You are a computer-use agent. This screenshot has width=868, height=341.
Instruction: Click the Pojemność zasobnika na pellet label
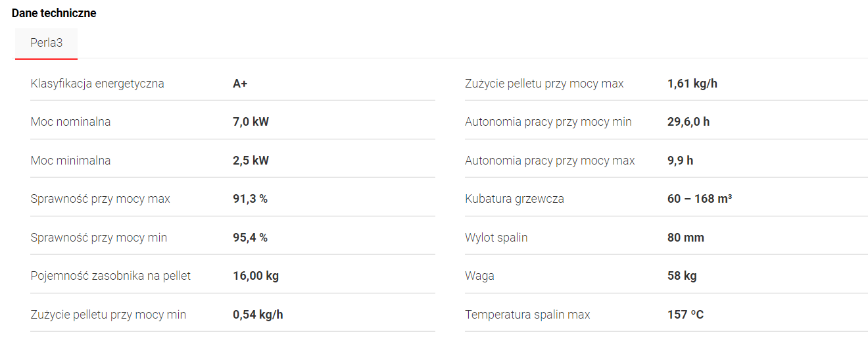[110, 276]
